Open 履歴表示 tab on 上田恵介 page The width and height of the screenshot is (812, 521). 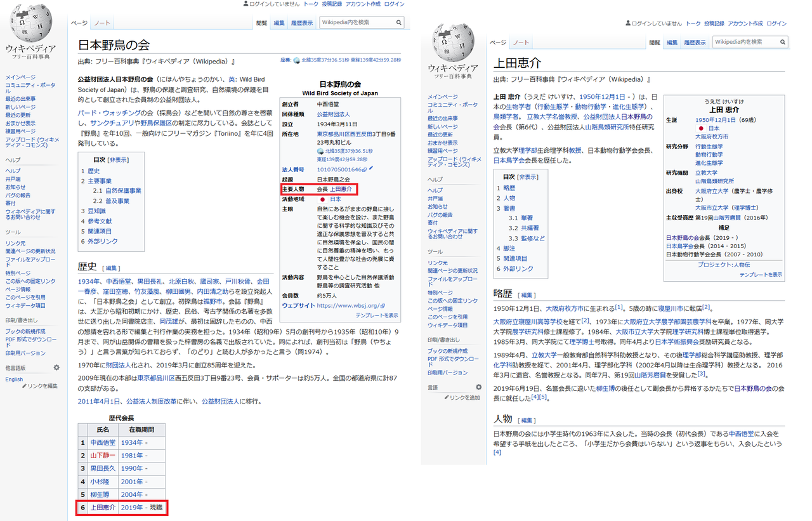(695, 43)
